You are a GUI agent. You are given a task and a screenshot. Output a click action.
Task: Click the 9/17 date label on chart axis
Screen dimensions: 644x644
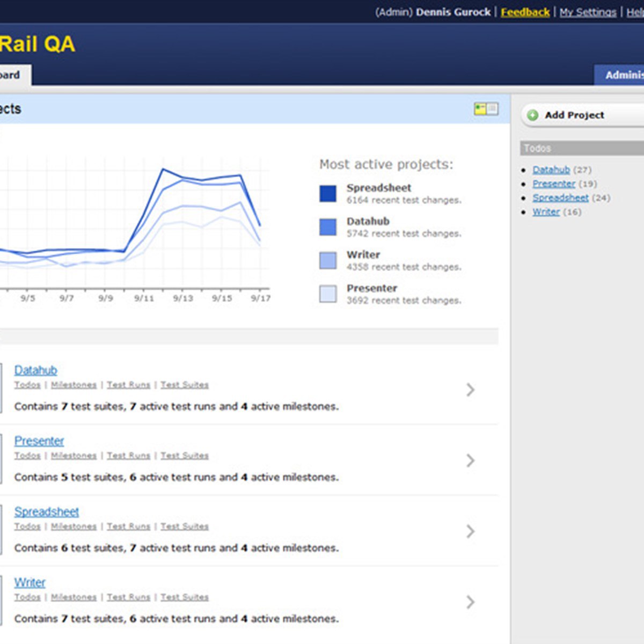(x=261, y=298)
